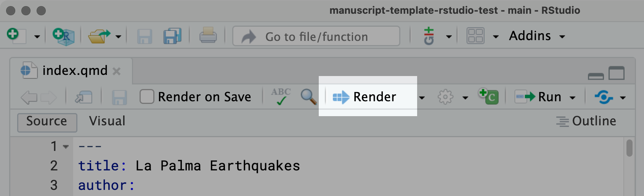Expand the Run options dropdown arrow
644x196 pixels.
(x=572, y=98)
